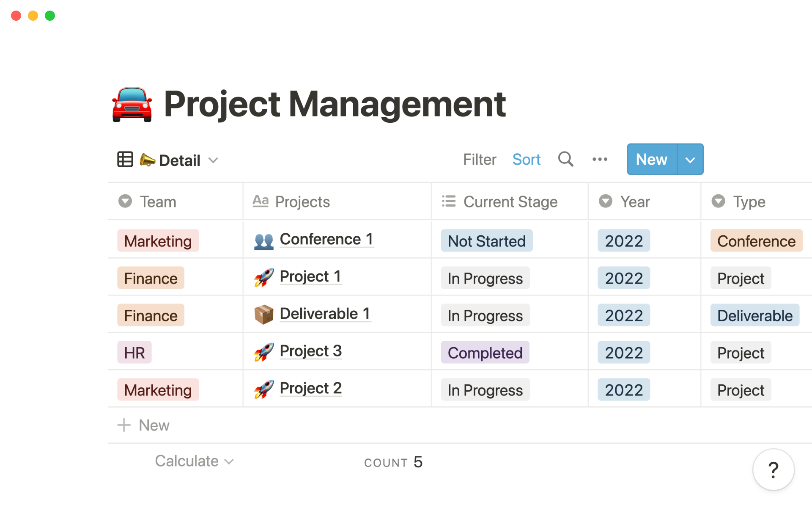
Task: Click the blue New button
Action: coord(651,160)
